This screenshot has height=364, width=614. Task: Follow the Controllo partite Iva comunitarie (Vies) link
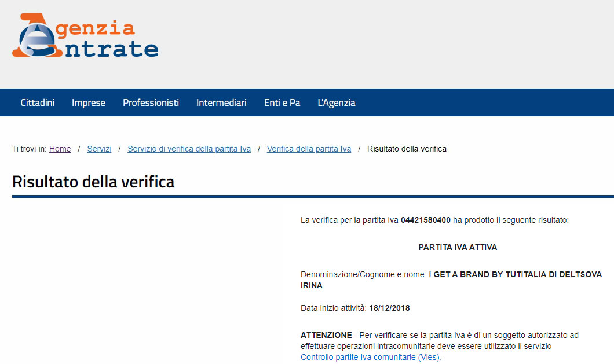click(x=368, y=358)
